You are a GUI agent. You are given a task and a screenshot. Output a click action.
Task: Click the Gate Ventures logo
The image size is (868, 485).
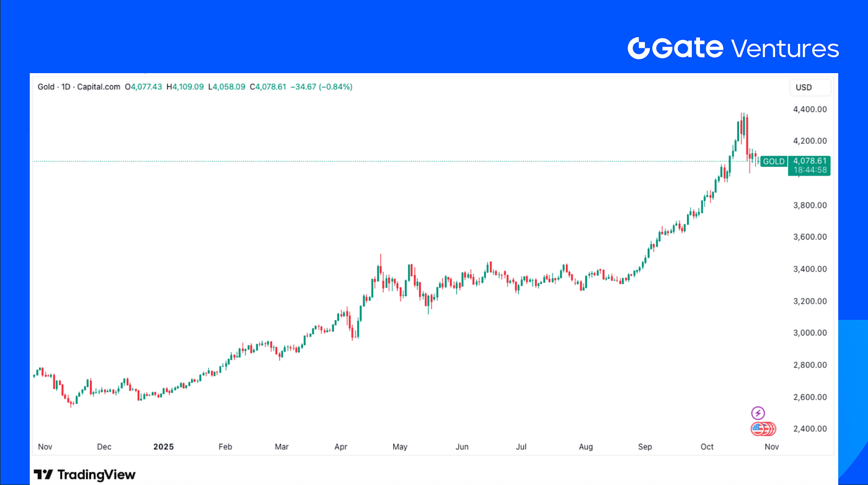733,48
